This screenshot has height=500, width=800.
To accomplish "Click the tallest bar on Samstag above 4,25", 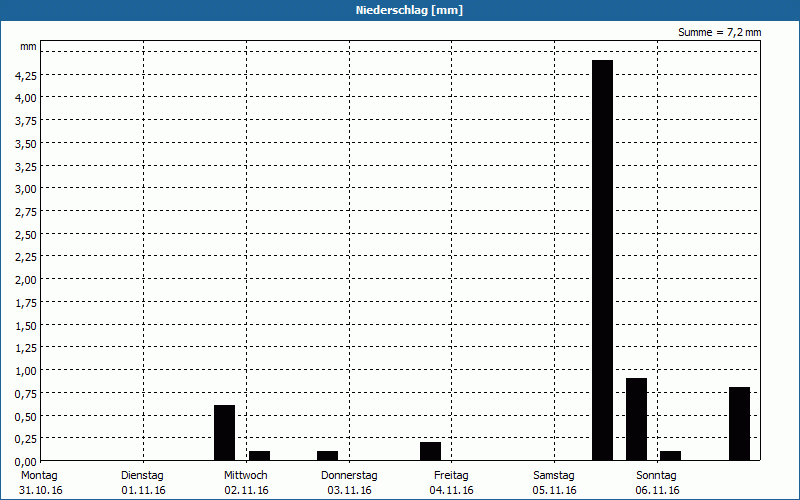I will point(603,260).
